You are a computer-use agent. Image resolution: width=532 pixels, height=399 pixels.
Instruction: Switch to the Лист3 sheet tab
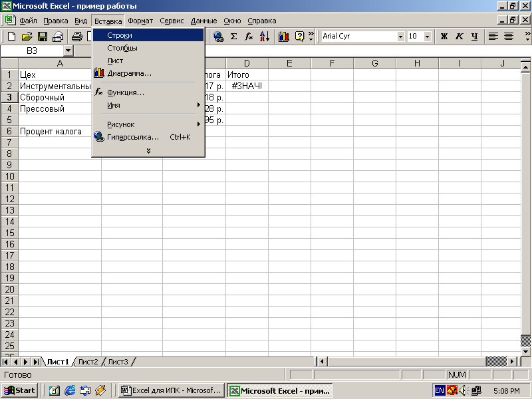tap(118, 362)
